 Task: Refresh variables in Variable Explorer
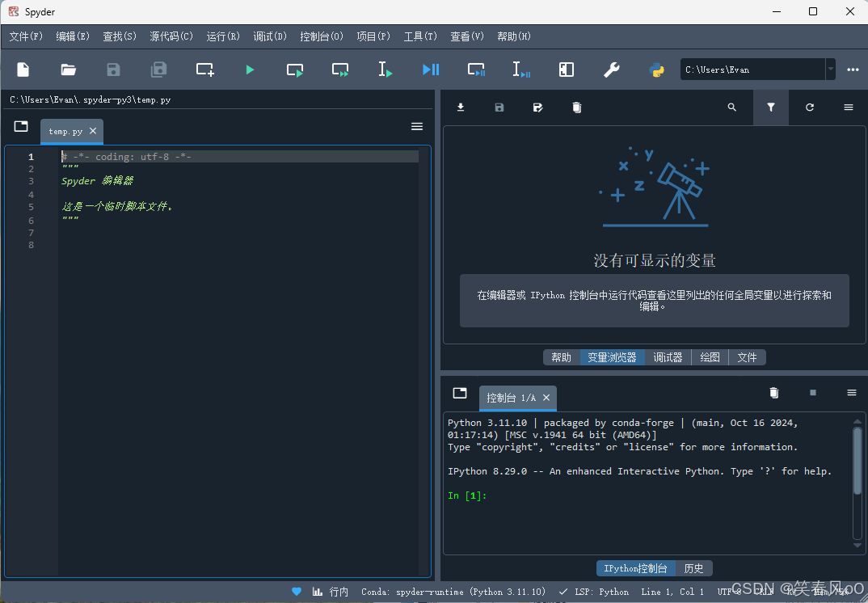[x=809, y=108]
